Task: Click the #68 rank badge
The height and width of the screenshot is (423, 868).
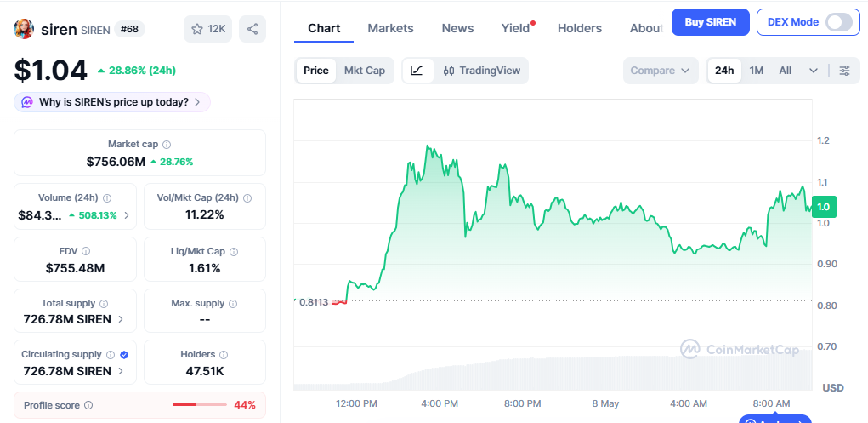Action: (x=129, y=29)
